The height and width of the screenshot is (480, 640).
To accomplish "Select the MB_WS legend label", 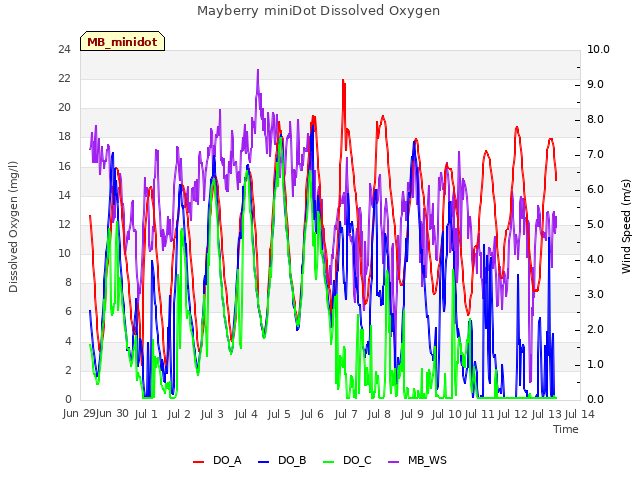I will click(427, 460).
